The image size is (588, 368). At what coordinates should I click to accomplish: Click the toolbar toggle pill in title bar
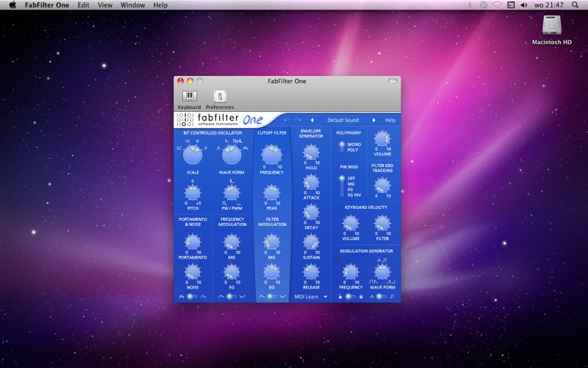point(392,81)
